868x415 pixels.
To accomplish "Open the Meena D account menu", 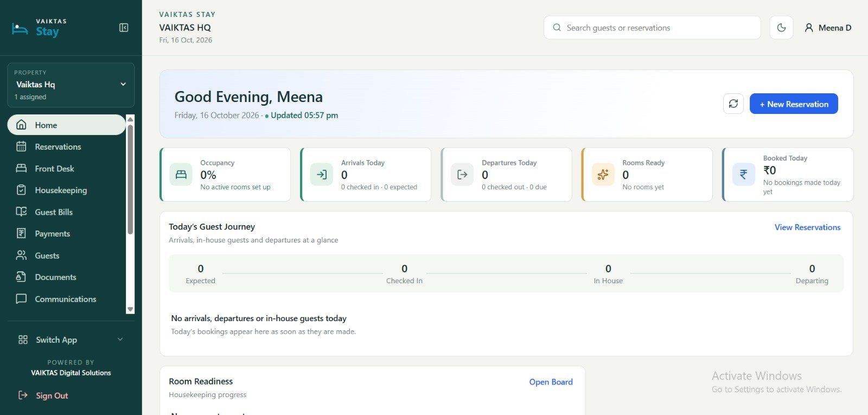I will coord(828,28).
